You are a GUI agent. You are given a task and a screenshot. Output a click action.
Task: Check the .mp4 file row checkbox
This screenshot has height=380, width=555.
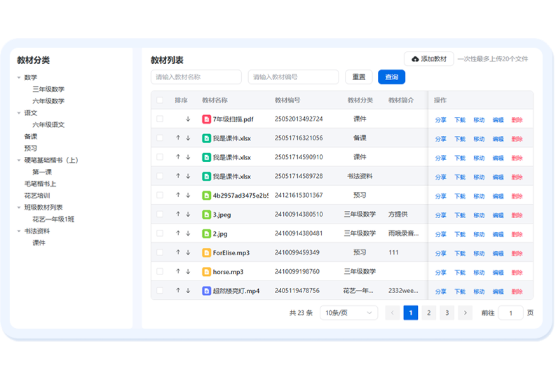pyautogui.click(x=160, y=291)
